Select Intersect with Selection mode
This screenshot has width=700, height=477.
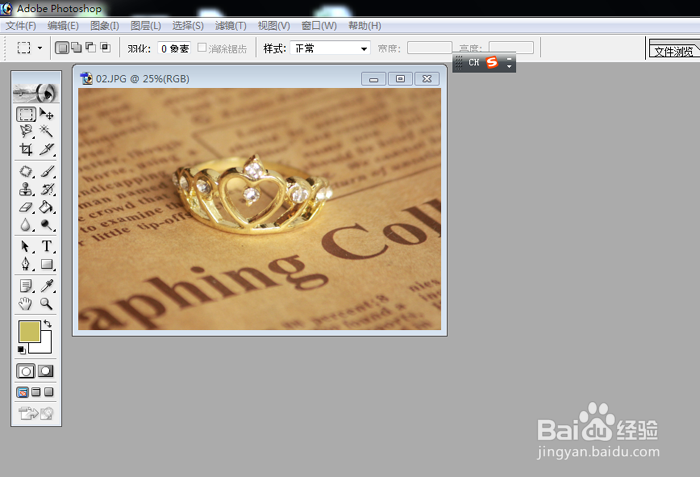105,47
